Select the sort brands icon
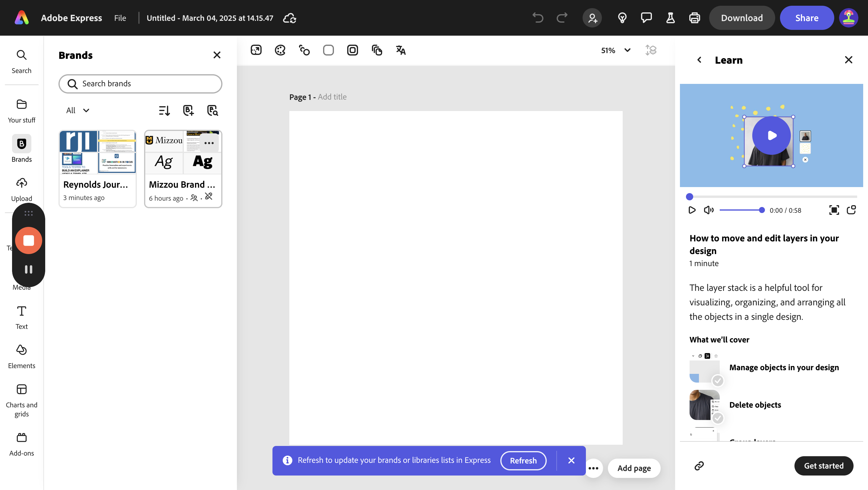 (x=164, y=110)
